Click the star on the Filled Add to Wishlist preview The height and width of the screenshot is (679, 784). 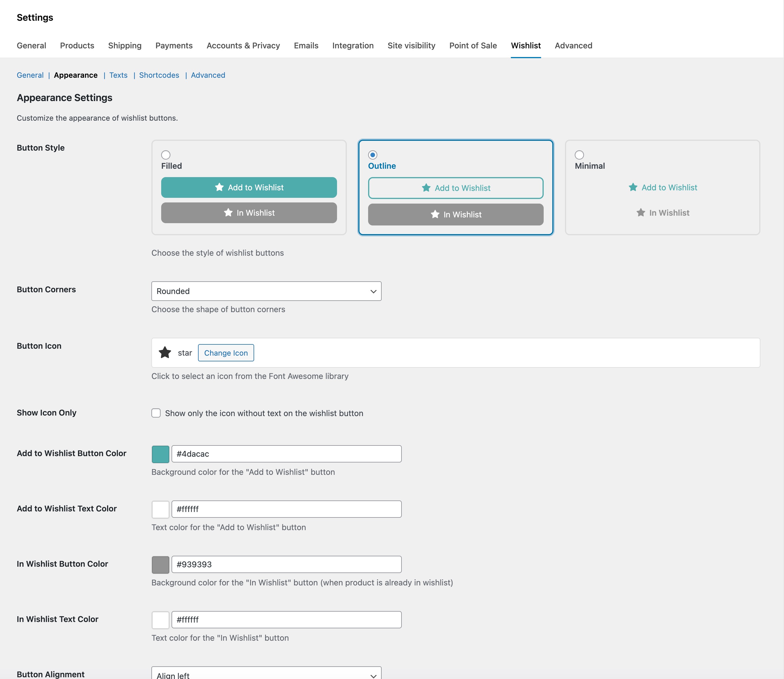click(x=219, y=187)
